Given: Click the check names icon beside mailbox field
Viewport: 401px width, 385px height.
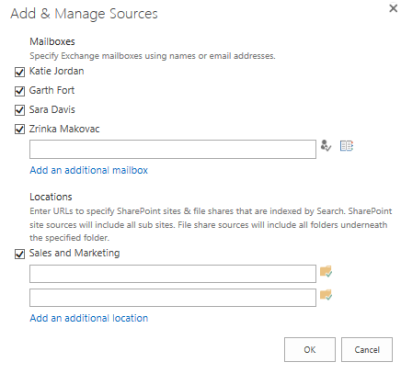Looking at the screenshot, I should (326, 146).
